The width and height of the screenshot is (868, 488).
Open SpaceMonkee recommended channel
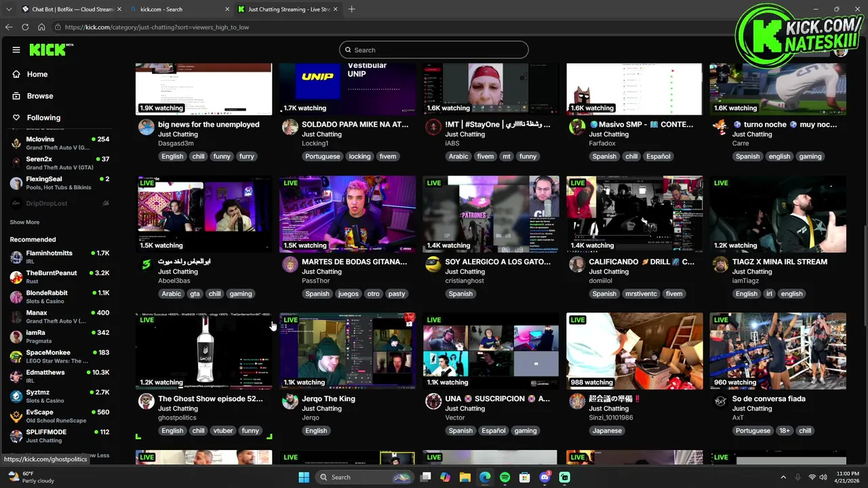click(60, 357)
